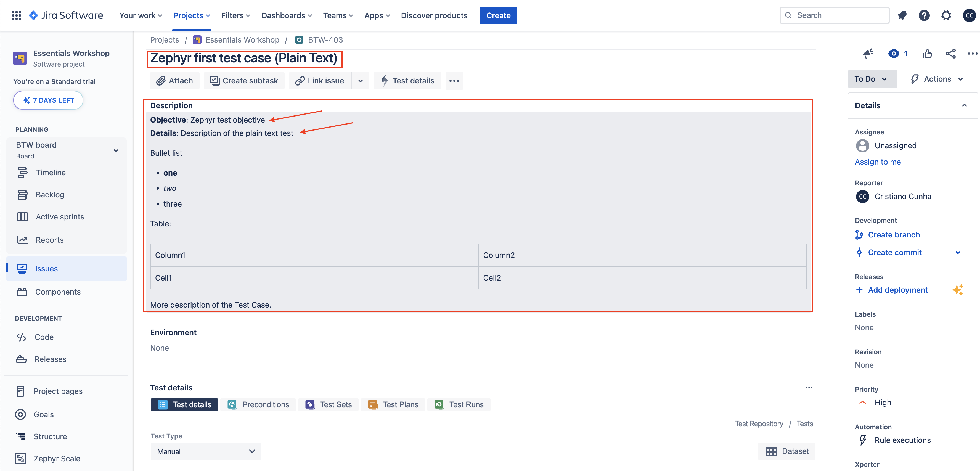Open Components in the sidebar

58,292
